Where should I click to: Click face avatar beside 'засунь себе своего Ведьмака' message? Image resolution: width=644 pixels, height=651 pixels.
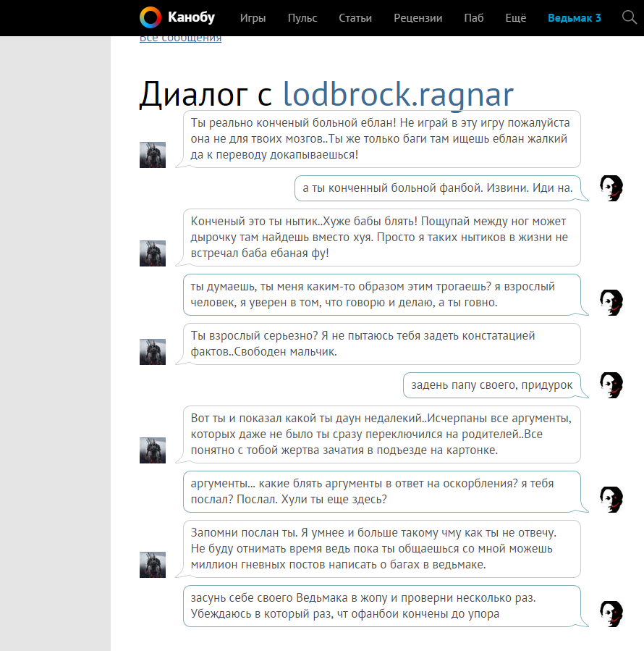pos(611,613)
